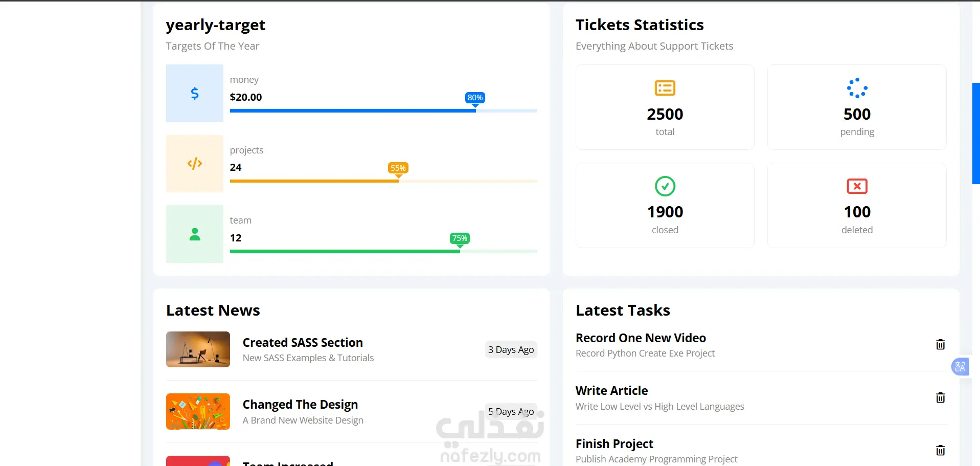Delete the Write Article task
Image resolution: width=980 pixels, height=466 pixels.
pos(940,397)
